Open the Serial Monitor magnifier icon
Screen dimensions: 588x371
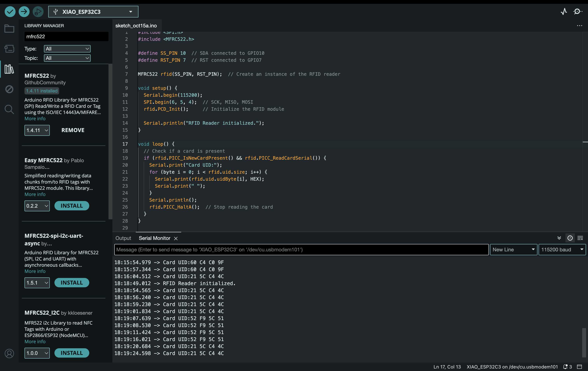578,11
